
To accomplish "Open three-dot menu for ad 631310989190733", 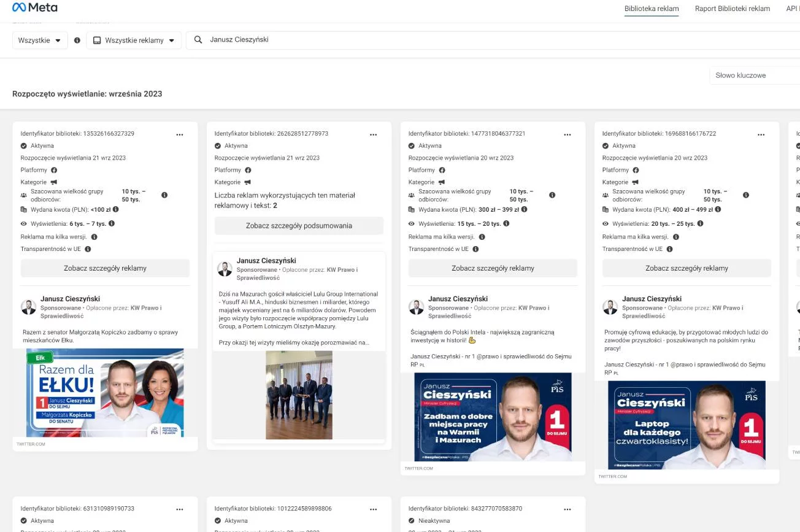I will 180,509.
